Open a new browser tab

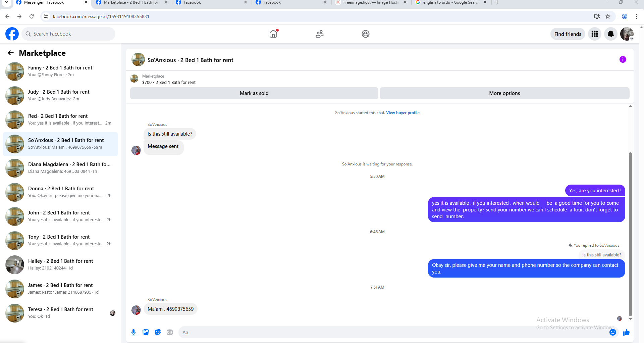(x=497, y=2)
